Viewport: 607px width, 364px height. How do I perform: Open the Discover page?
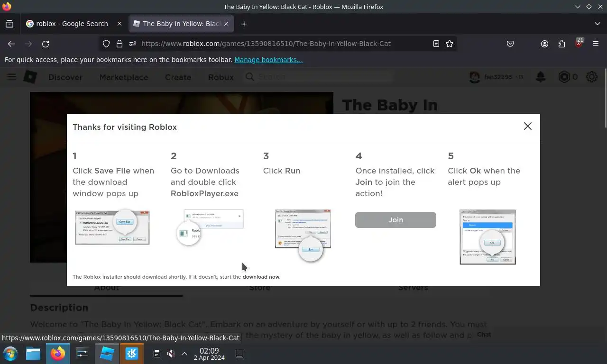[x=65, y=77]
